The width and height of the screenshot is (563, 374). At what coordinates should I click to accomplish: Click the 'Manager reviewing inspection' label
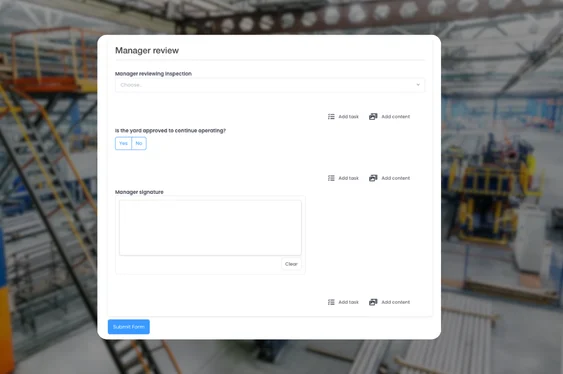(153, 74)
